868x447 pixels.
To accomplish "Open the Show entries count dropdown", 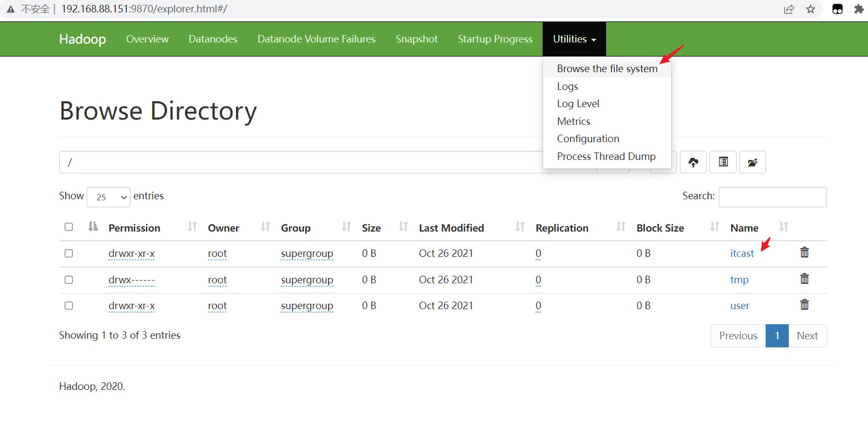I will pos(108,197).
